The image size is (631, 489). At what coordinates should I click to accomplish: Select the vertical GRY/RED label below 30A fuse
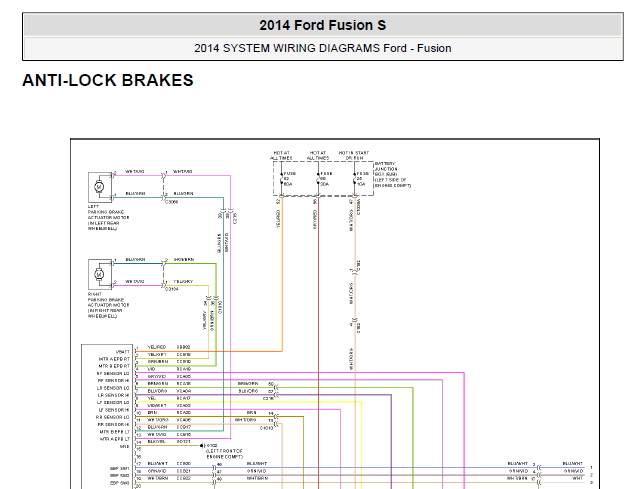315,220
